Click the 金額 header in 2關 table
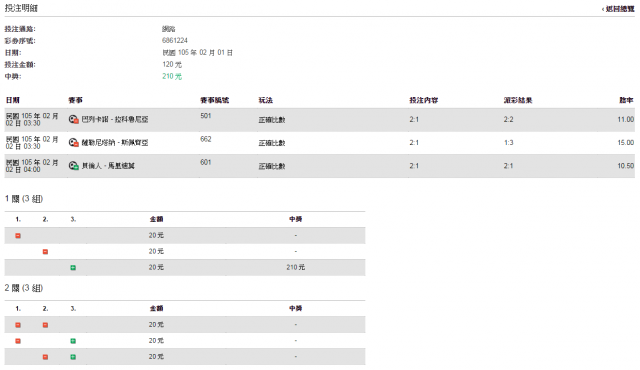This screenshot has height=370, width=640. [x=156, y=309]
